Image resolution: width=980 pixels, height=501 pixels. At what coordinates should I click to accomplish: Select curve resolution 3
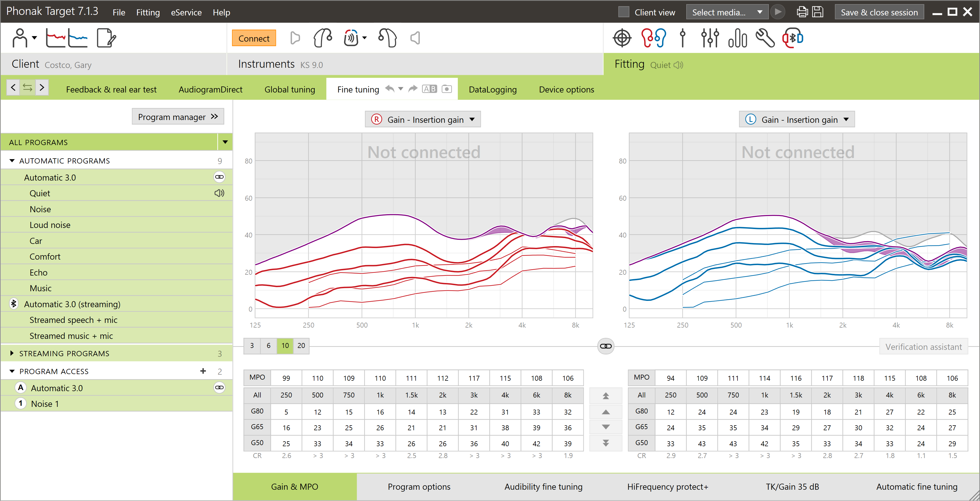point(252,346)
